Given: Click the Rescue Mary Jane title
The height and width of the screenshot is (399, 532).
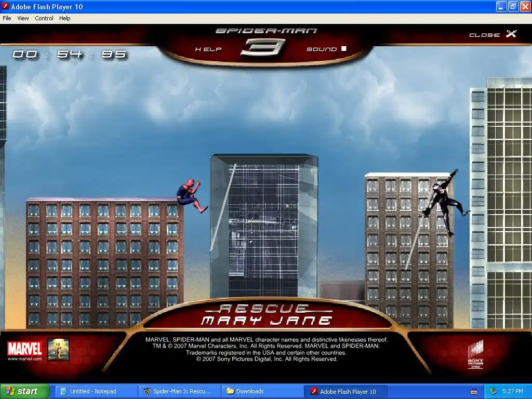Looking at the screenshot, I should coord(268,314).
